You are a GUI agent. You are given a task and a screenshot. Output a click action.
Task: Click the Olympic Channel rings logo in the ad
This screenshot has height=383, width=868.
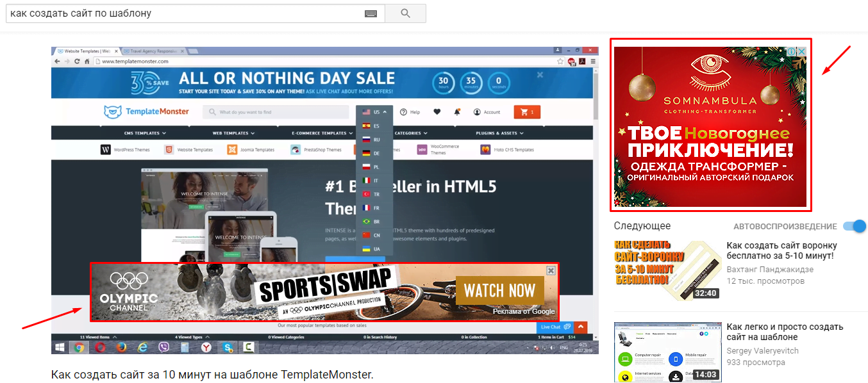point(129,281)
